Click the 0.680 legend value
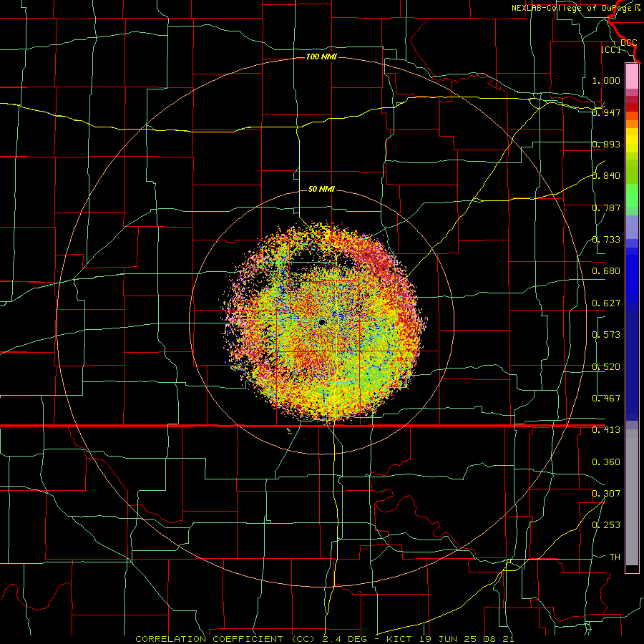 coord(606,271)
